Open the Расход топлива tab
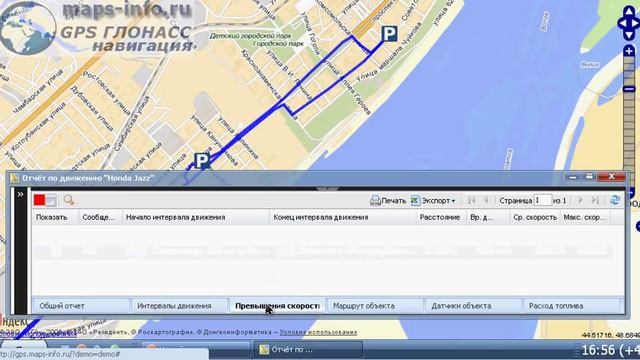The height and width of the screenshot is (360, 640). [x=571, y=306]
